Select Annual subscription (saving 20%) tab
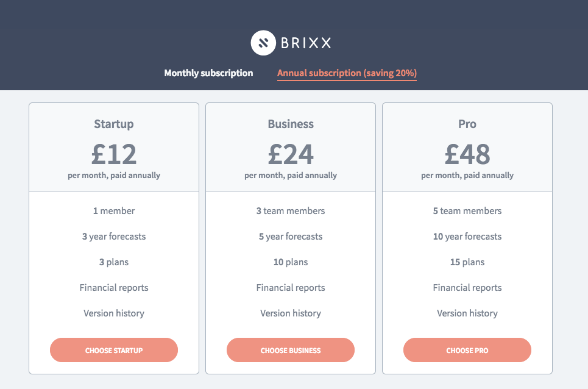The image size is (588, 389). (x=347, y=73)
